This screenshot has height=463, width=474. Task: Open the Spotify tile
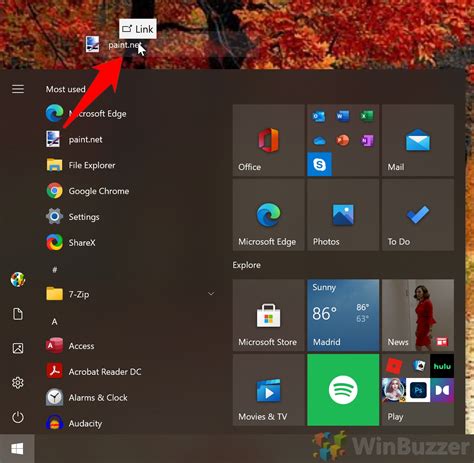point(343,390)
